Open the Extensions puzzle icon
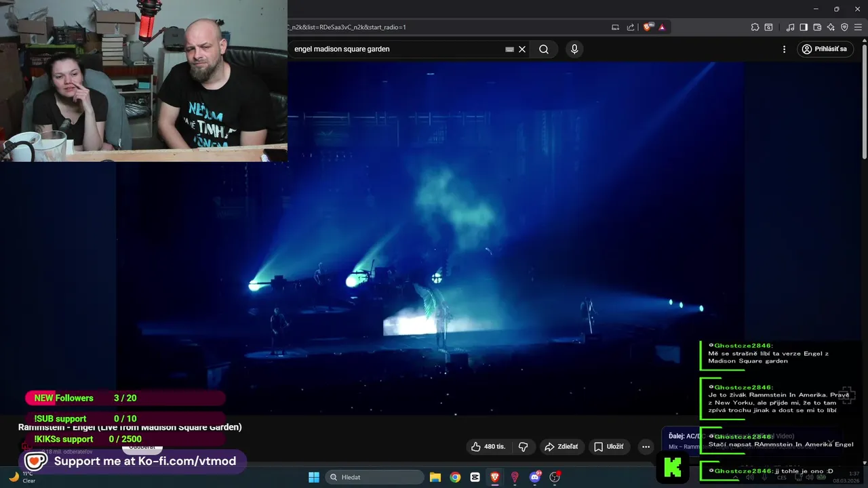Viewport: 868px width, 488px height. (x=755, y=27)
